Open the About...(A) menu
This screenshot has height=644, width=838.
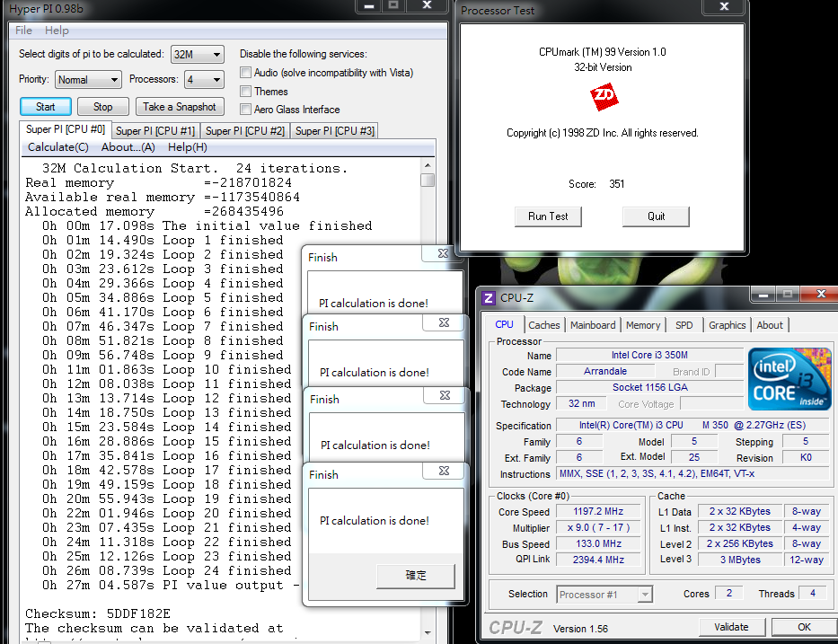128,147
